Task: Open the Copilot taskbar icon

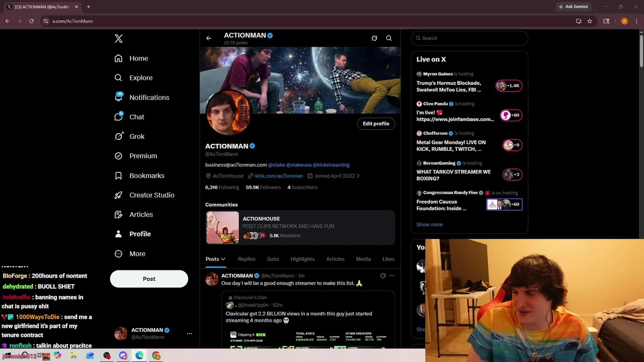Action: (57, 356)
